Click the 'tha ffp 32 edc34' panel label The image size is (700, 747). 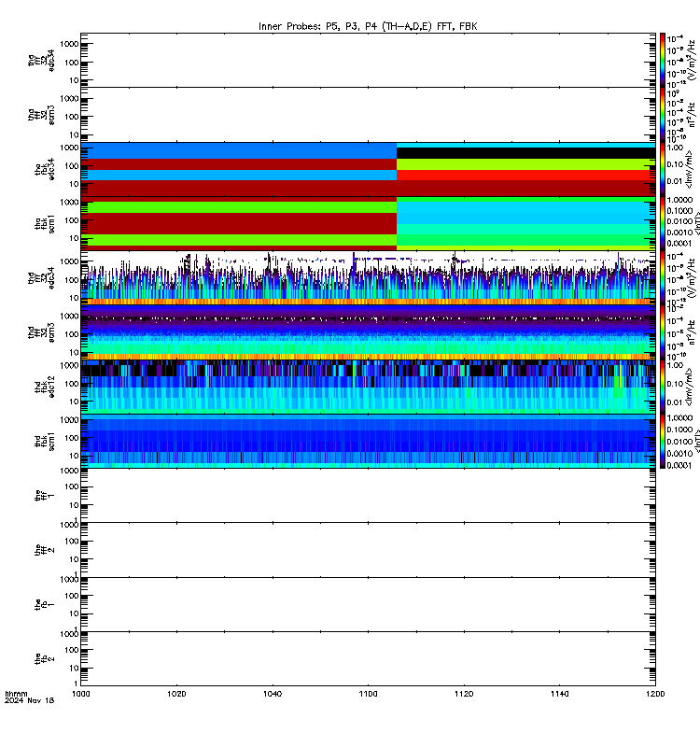(41, 61)
